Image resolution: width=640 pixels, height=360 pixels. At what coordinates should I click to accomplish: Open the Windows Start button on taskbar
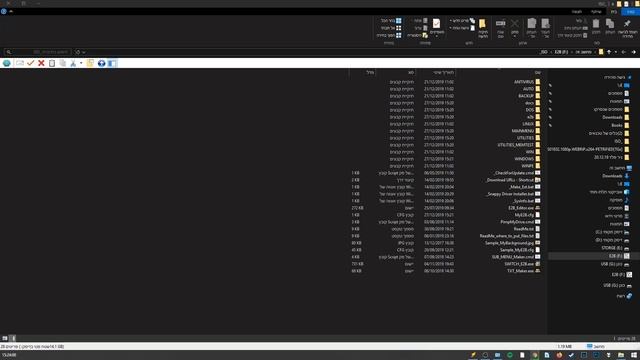(x=634, y=355)
